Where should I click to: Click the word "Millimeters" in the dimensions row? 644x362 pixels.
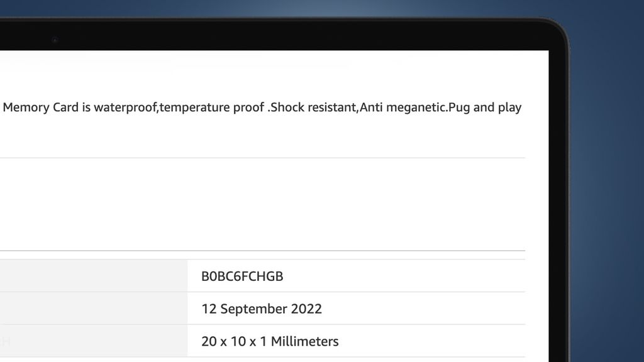tap(304, 341)
